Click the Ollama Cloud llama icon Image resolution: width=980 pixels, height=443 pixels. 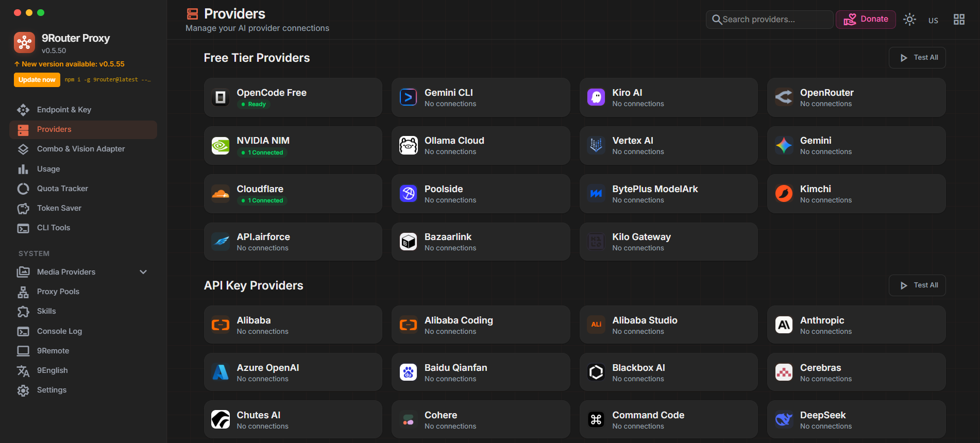(x=409, y=146)
